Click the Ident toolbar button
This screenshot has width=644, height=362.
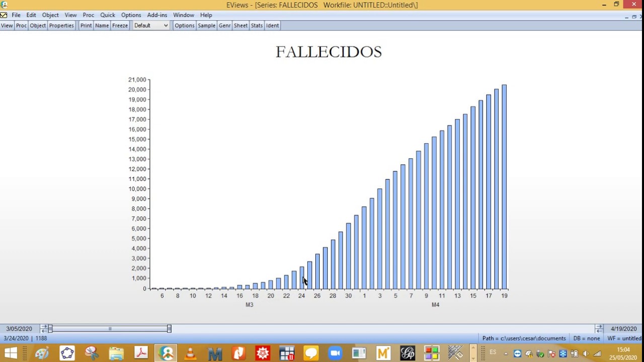click(x=272, y=26)
